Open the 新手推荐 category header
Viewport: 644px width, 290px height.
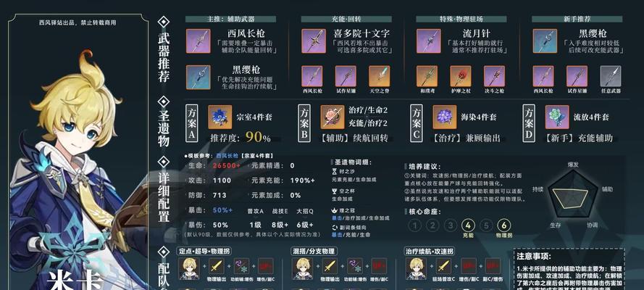(577, 19)
